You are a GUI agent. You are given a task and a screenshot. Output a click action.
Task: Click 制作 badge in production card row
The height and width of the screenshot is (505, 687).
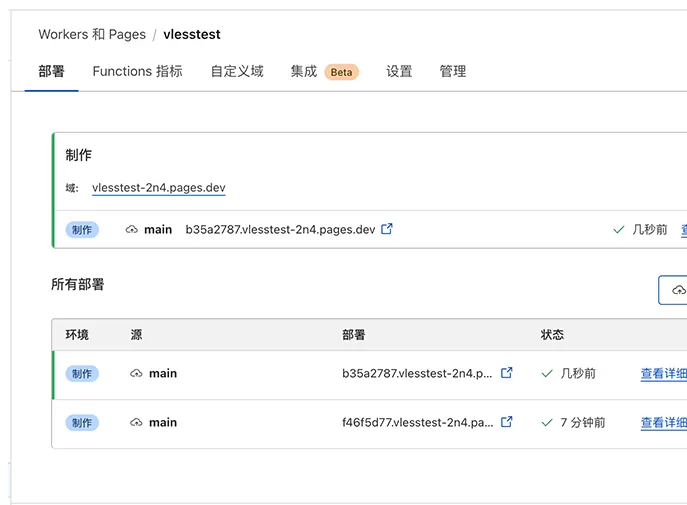pos(82,230)
